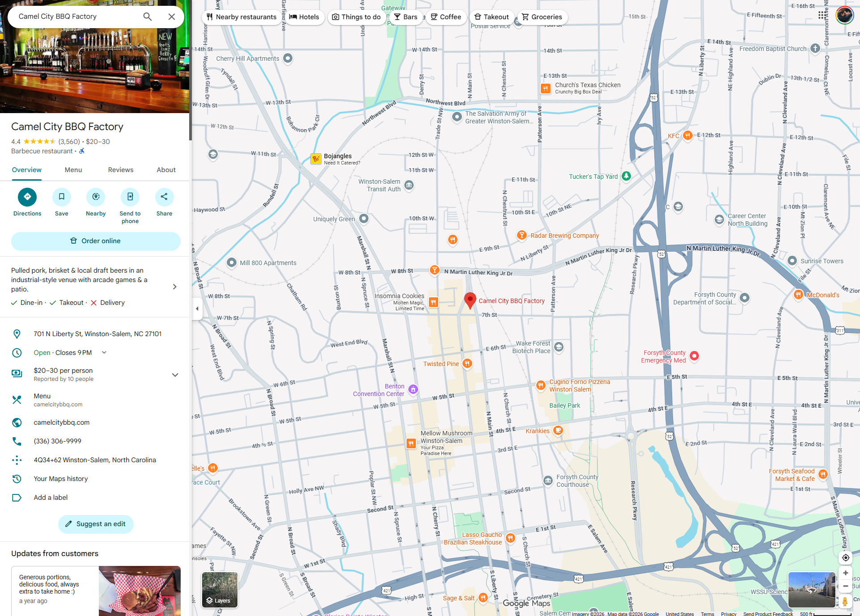Save the place with the bookmark icon

[x=62, y=197]
